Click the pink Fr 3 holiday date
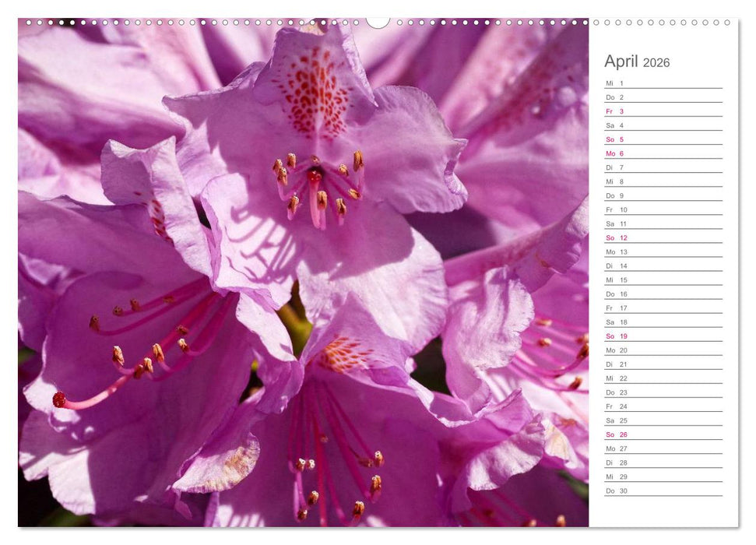Screen dimensions: 756x545 point(615,111)
